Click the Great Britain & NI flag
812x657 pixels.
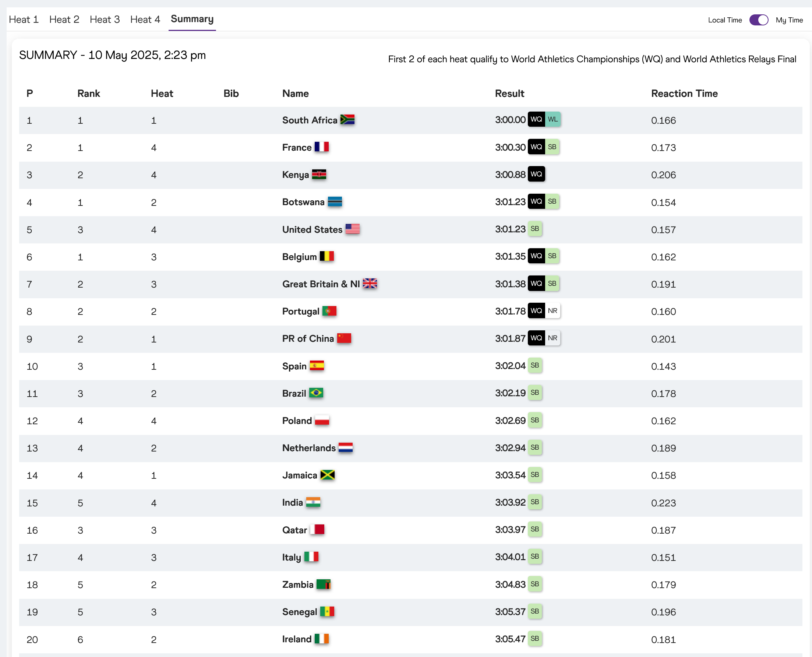coord(370,284)
